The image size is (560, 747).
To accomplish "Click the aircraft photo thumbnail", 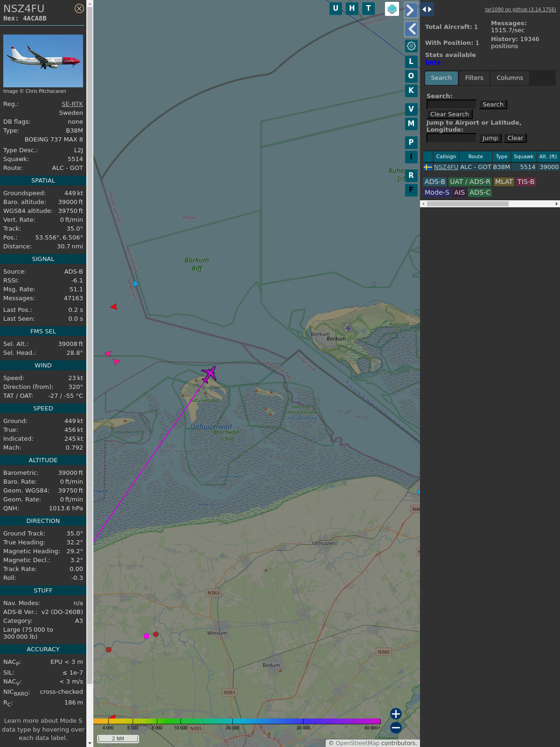I will click(43, 61).
